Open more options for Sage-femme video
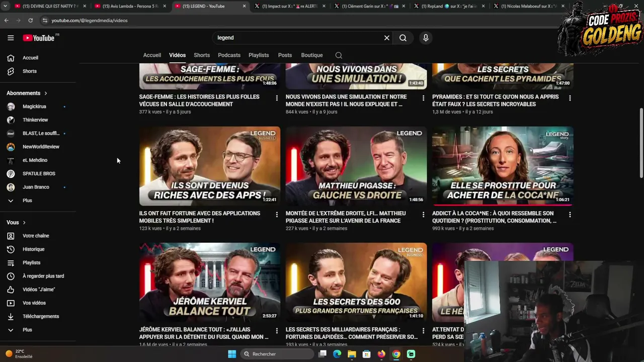This screenshot has height=362, width=644. coord(277,98)
